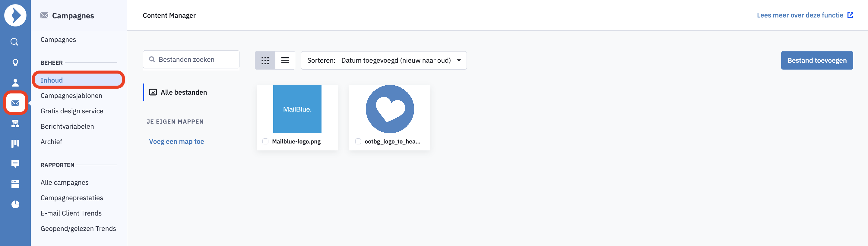
Task: Open the reports pie chart icon
Action: point(15,204)
